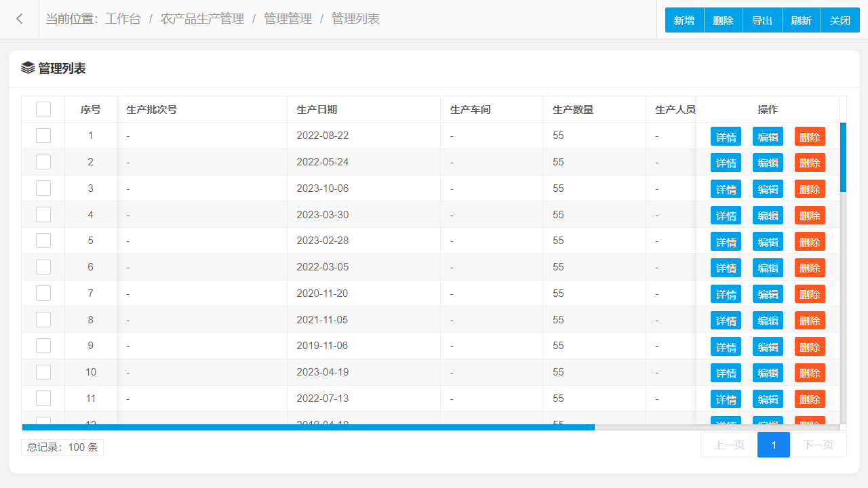This screenshot has width=868, height=488.
Task: Tick the checkbox for row 9
Action: (x=43, y=346)
